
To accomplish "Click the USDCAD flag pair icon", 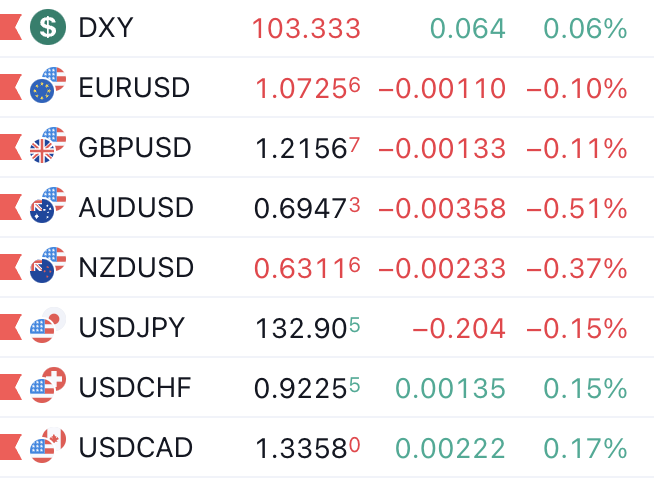I will pyautogui.click(x=47, y=446).
